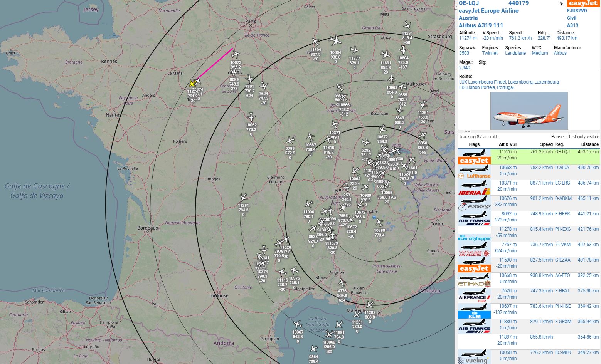Select aircraft marker labeled 4776 569.9 near Avignon
Viewport: 601px width, 364px height.
342,283
